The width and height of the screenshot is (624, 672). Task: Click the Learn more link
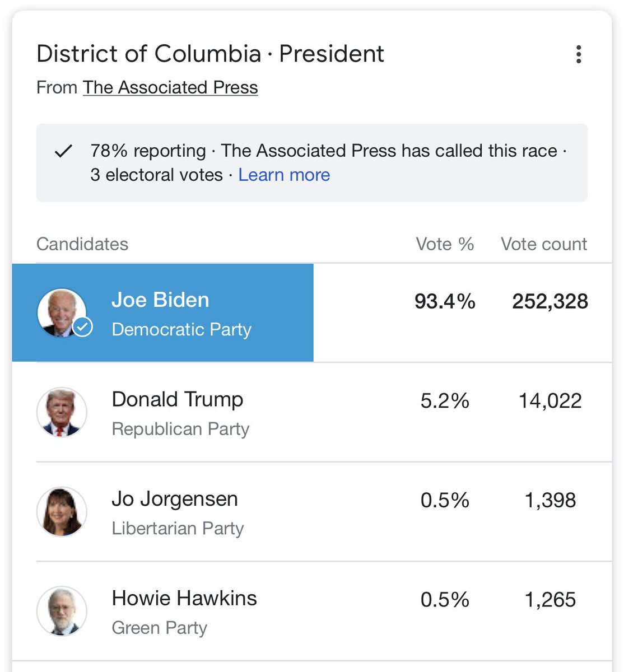coord(284,175)
